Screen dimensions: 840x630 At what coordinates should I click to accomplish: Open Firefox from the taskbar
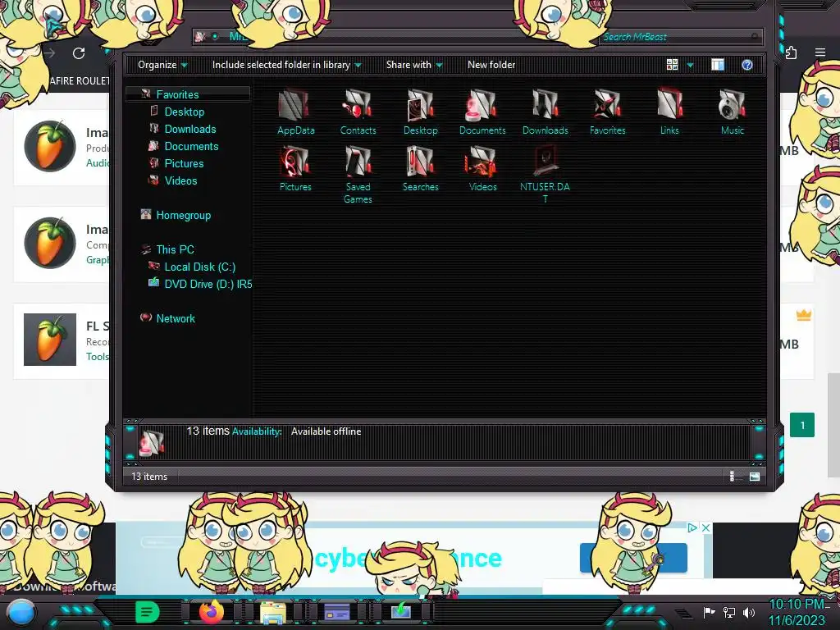[x=211, y=612]
